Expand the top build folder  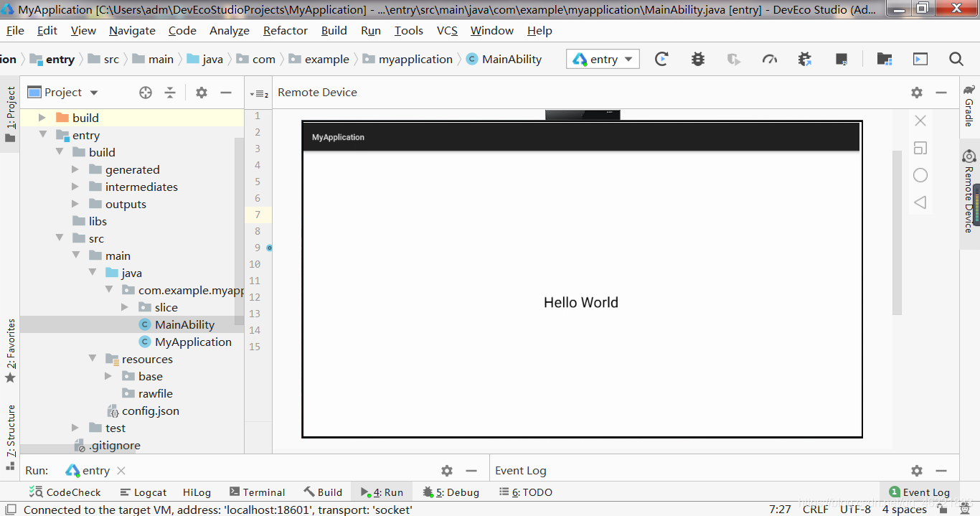pyautogui.click(x=42, y=118)
